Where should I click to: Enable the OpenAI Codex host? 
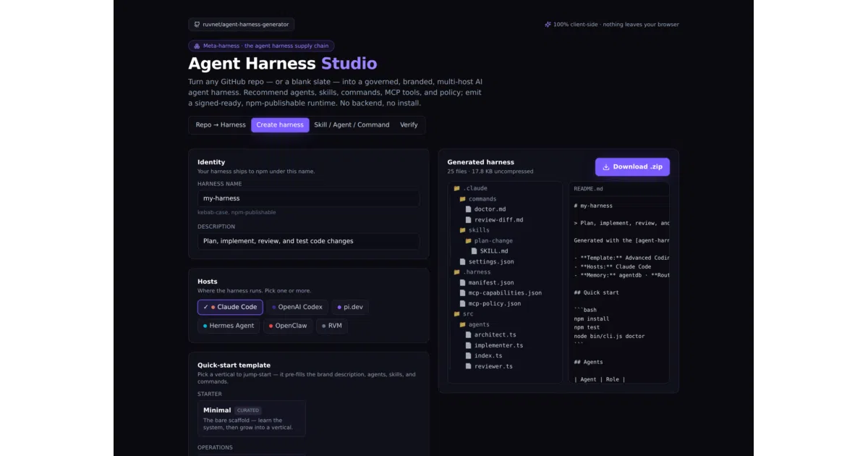point(297,307)
